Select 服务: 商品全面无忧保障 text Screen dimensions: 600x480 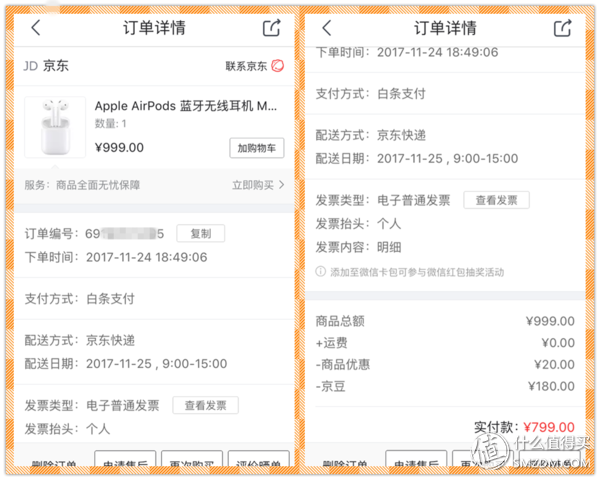tap(82, 185)
